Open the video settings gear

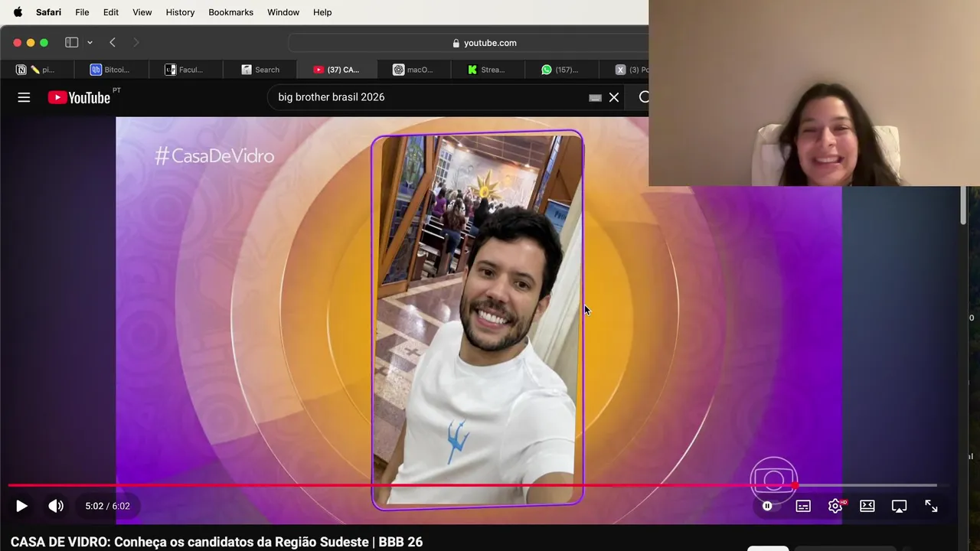835,506
